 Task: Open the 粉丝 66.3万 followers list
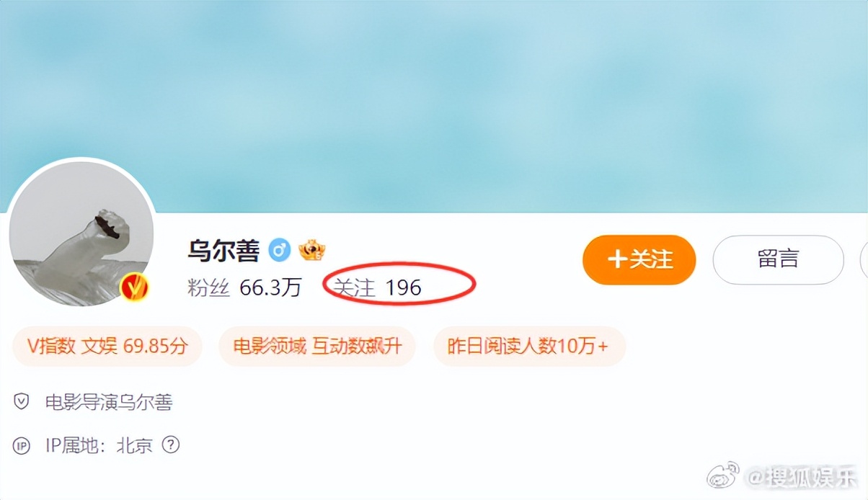click(x=244, y=288)
